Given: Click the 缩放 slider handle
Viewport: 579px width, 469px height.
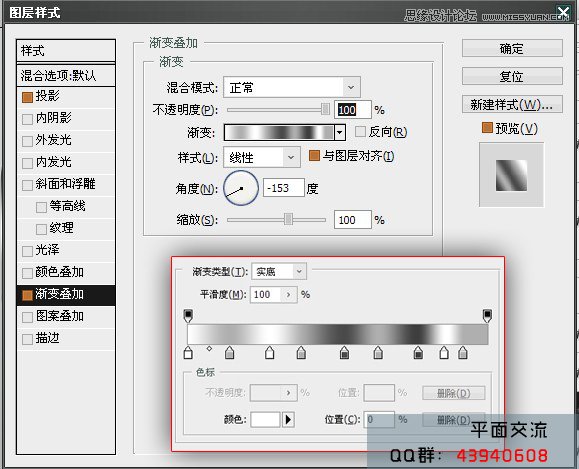Looking at the screenshot, I should pyautogui.click(x=288, y=219).
